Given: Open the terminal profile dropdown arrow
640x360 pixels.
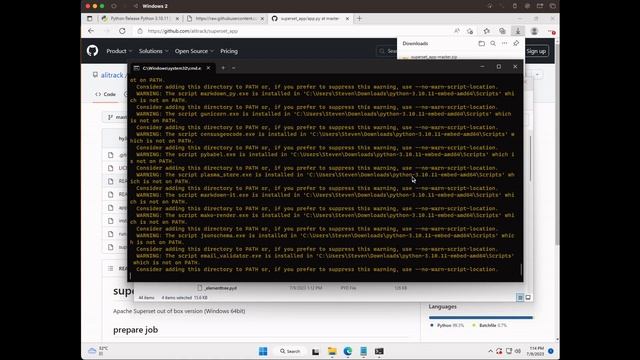Looking at the screenshot, I should [x=233, y=68].
